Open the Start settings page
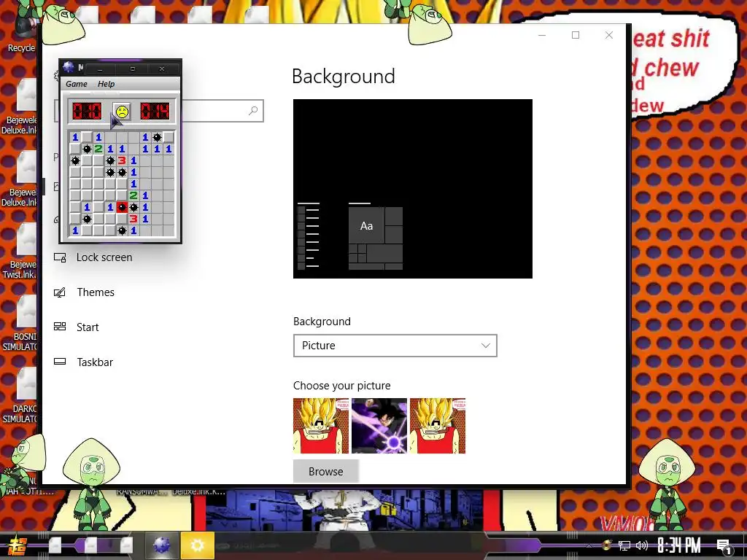Screen dimensions: 747x560 [76, 327]
